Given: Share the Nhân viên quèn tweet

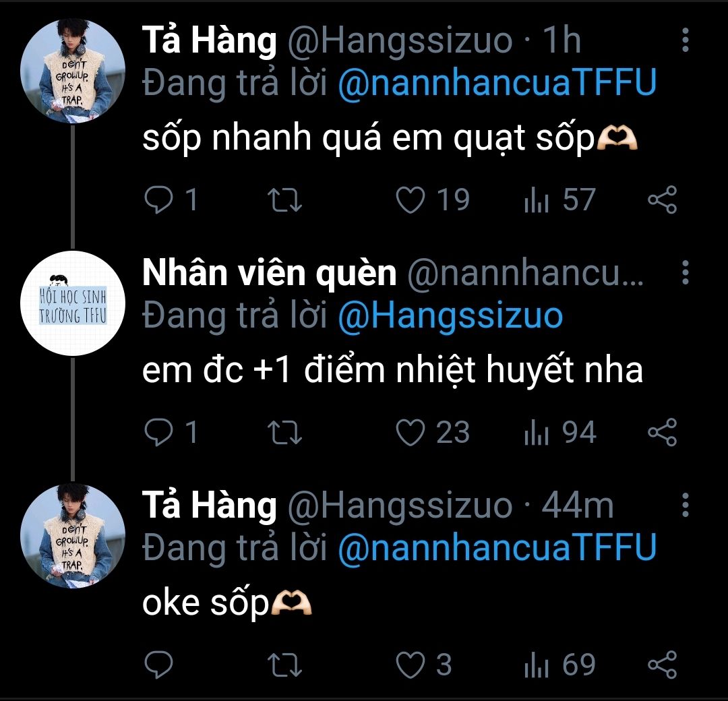Looking at the screenshot, I should click(x=661, y=432).
